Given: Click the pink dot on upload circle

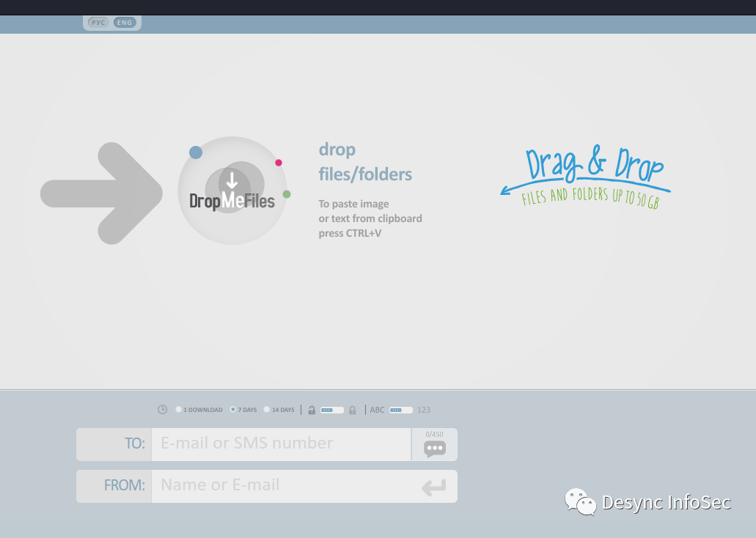Looking at the screenshot, I should [x=278, y=163].
